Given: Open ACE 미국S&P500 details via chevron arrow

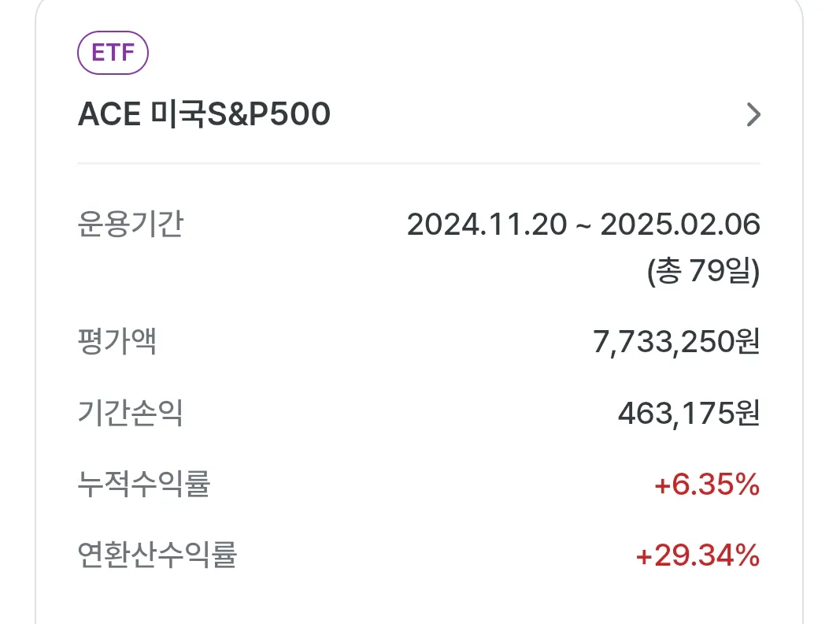Looking at the screenshot, I should tap(753, 114).
